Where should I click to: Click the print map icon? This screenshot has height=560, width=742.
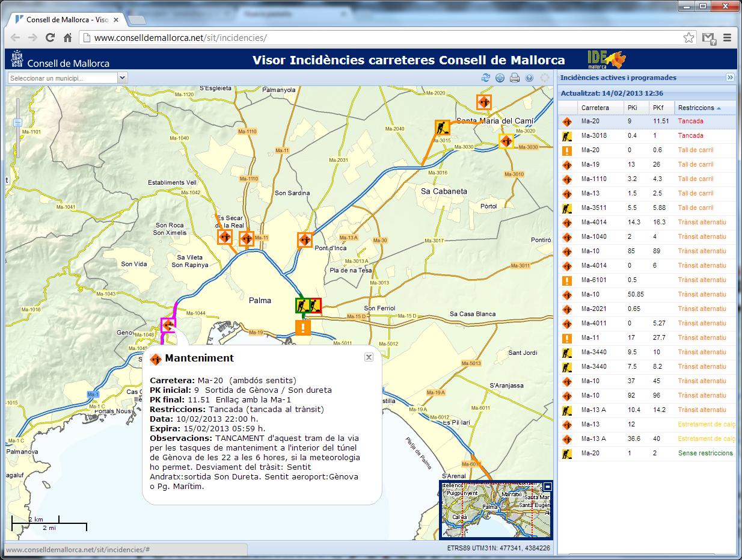pos(515,78)
